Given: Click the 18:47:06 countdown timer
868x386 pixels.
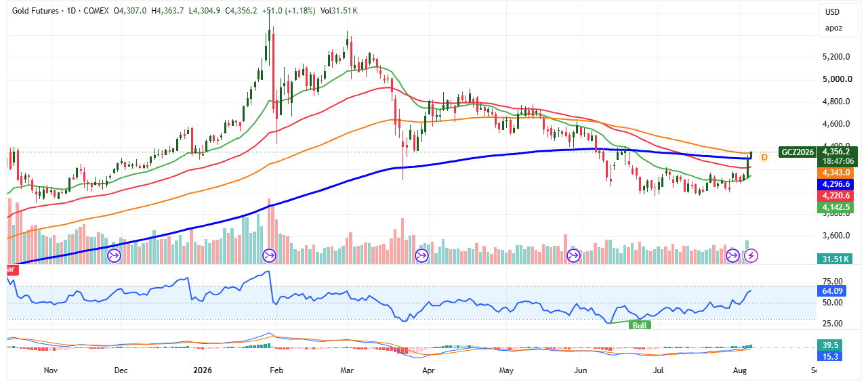Looking at the screenshot, I should click(x=840, y=162).
